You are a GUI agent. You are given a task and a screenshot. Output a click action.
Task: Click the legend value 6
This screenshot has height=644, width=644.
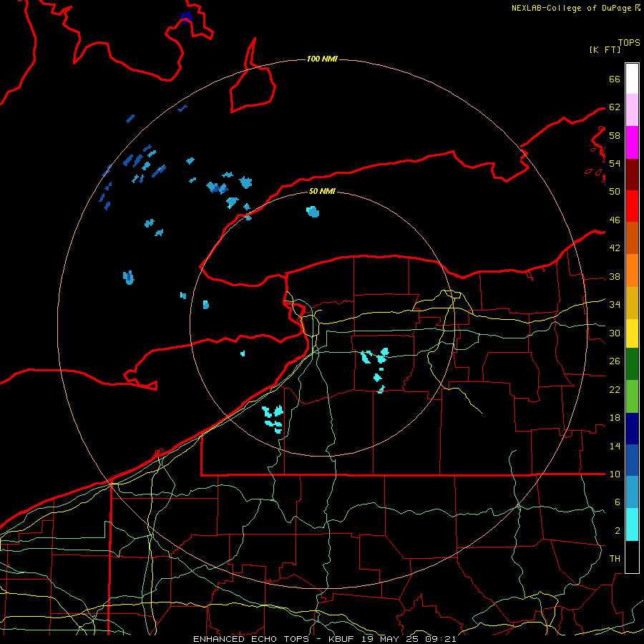[x=617, y=502]
